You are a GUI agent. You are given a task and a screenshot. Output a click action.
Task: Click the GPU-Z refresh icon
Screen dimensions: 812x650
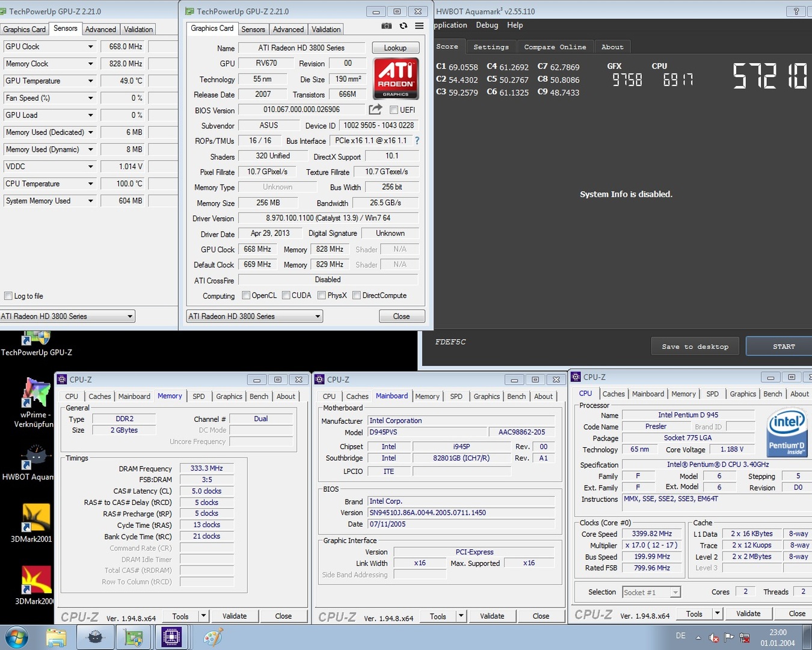403,26
